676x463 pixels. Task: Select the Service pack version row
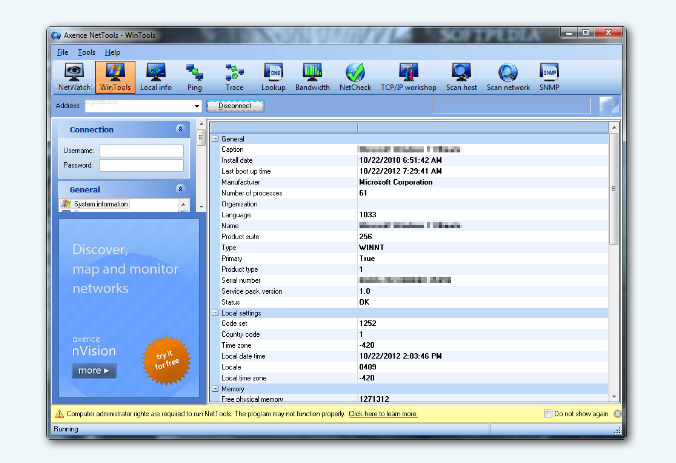pos(414,291)
